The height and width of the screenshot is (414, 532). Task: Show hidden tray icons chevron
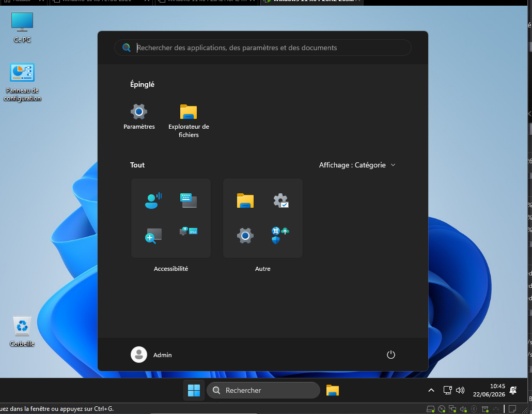[431, 390]
